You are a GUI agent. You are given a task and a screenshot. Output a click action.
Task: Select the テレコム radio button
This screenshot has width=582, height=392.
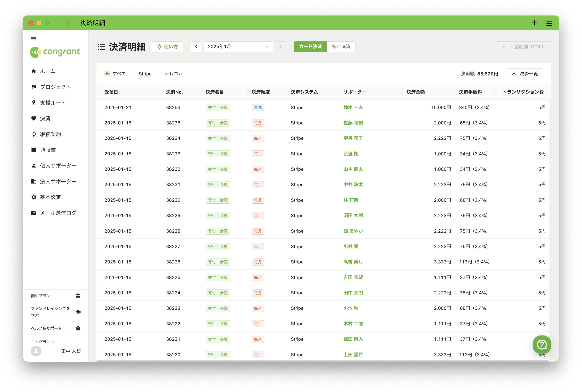click(x=159, y=74)
